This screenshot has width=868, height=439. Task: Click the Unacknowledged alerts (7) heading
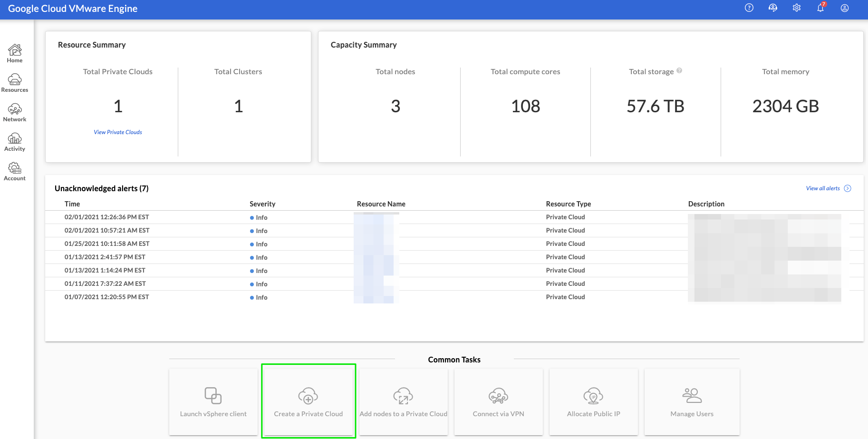click(102, 188)
